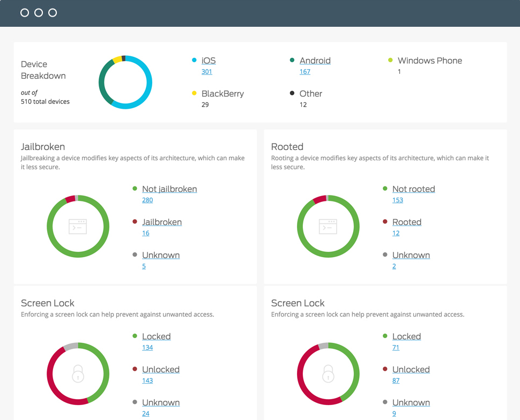The image size is (520, 420).
Task: Click the terminal icon in Jailbroken chart
Action: point(78,227)
